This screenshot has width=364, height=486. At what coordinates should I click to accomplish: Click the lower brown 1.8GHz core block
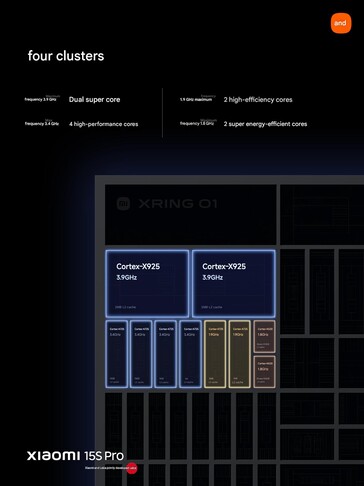point(264,372)
